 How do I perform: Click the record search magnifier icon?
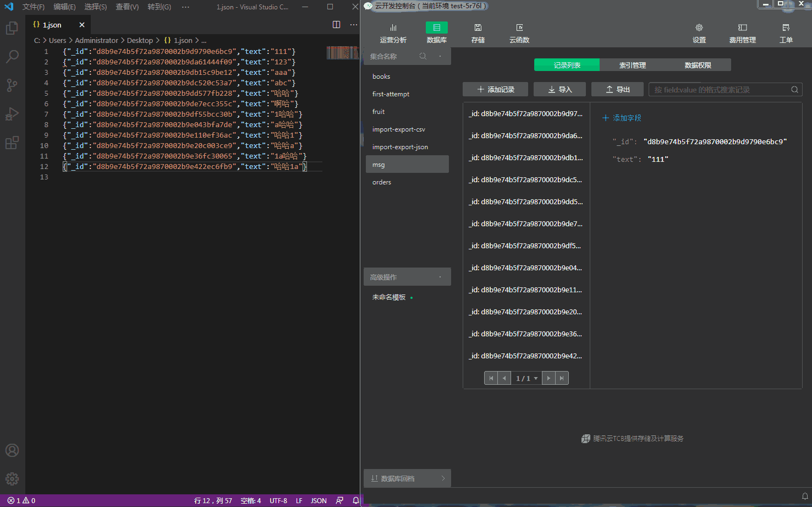click(x=795, y=90)
